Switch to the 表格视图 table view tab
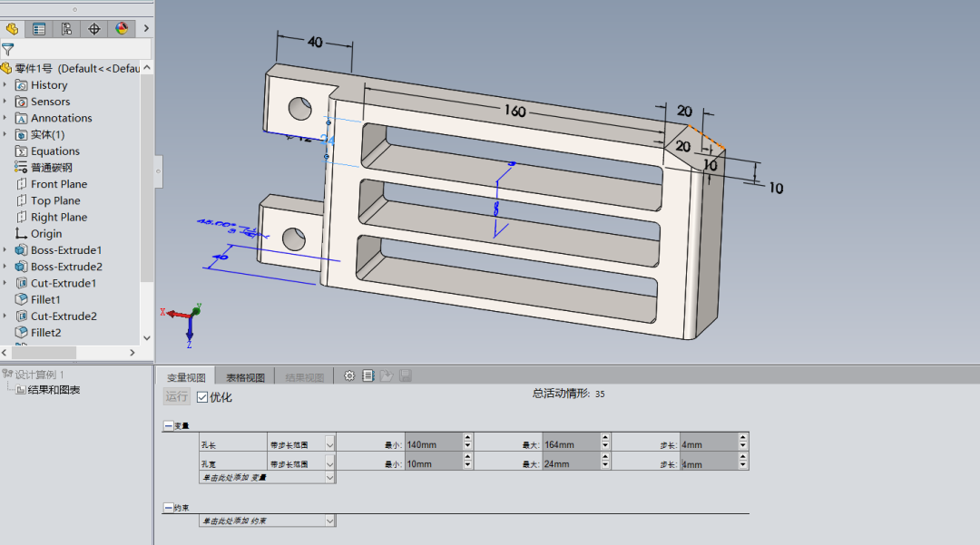Image resolution: width=980 pixels, height=545 pixels. pos(245,377)
